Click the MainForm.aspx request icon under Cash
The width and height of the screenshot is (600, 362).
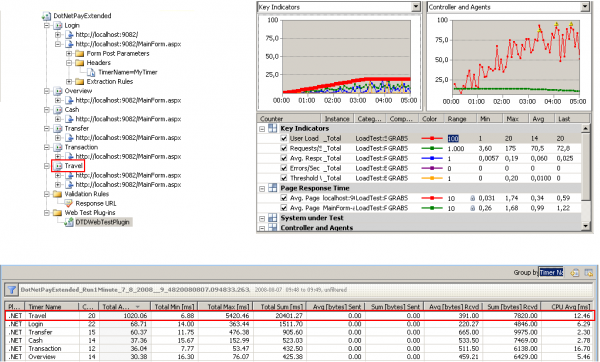[x=69, y=119]
